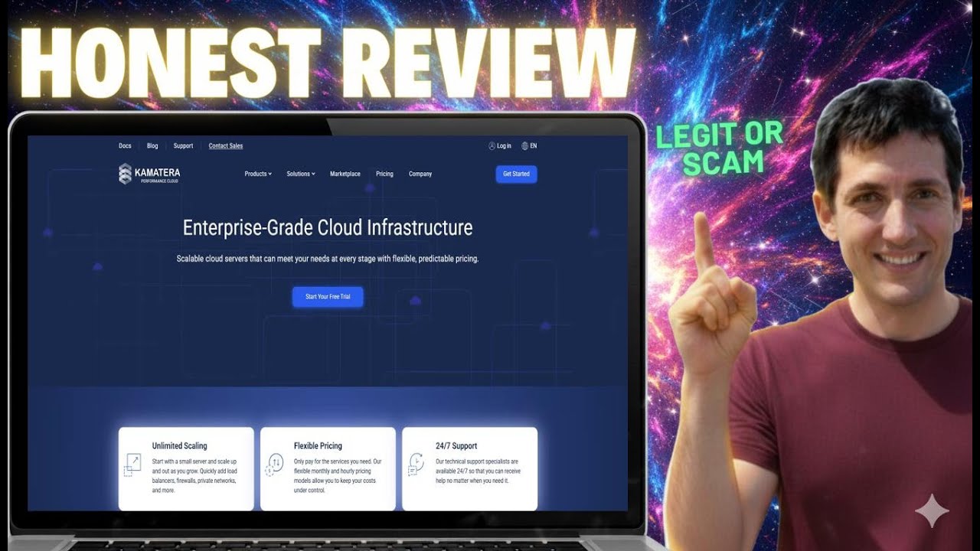Click the Unlimited Scaling card icon
This screenshot has width=980, height=551.
click(x=132, y=465)
